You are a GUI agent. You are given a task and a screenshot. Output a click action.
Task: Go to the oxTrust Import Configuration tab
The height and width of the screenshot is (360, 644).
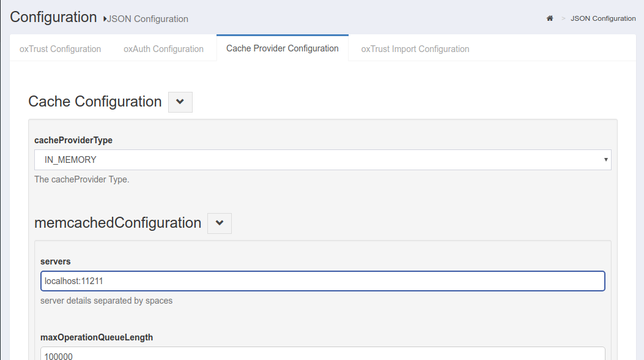(415, 49)
